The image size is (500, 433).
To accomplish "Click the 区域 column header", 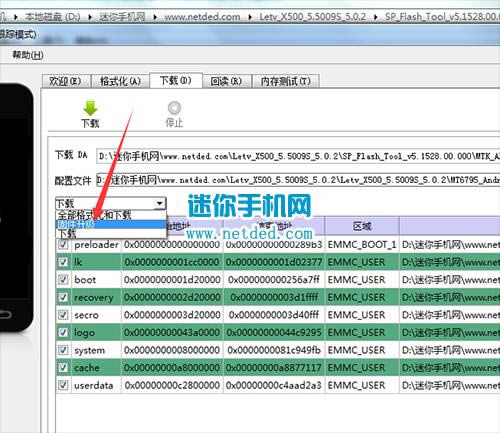I will [x=362, y=226].
